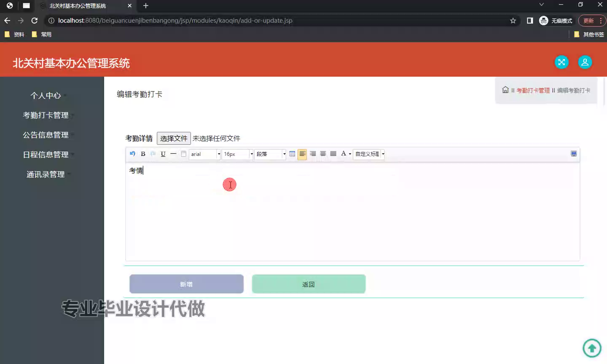
Task: Click the site info icon before localhost
Action: click(x=51, y=21)
